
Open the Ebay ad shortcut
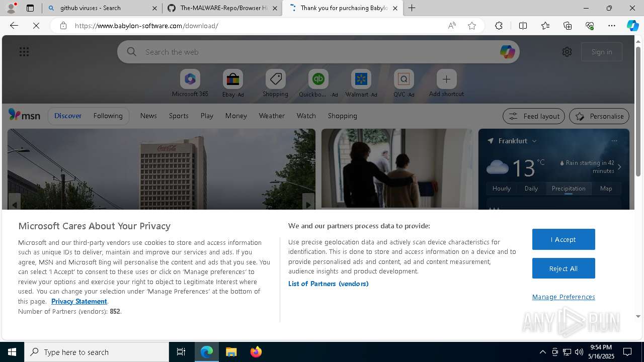[x=233, y=83]
